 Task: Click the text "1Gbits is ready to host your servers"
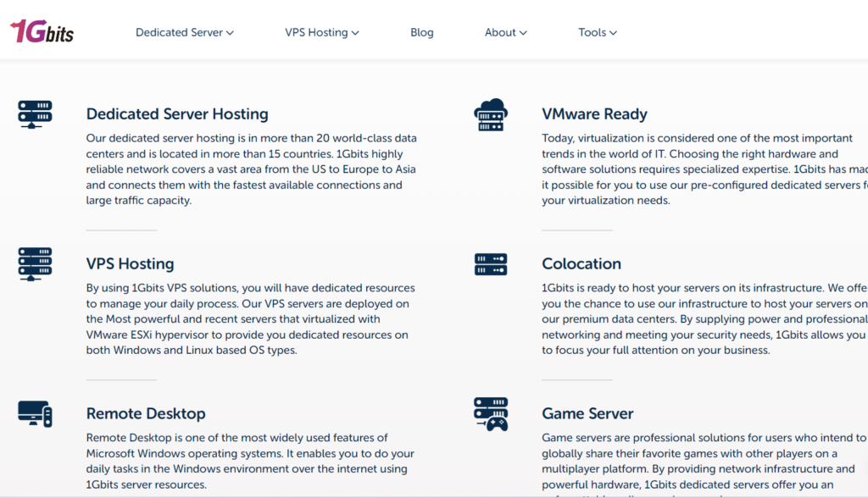tap(629, 288)
